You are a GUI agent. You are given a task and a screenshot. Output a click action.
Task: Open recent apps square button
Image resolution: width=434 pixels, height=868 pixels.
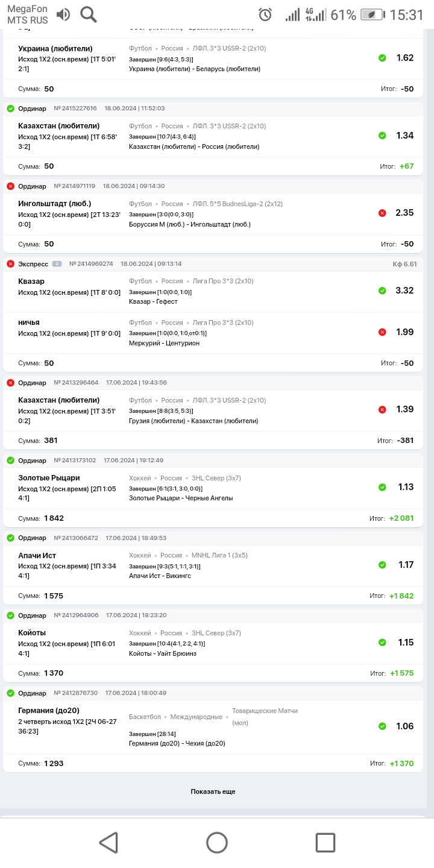point(325,842)
